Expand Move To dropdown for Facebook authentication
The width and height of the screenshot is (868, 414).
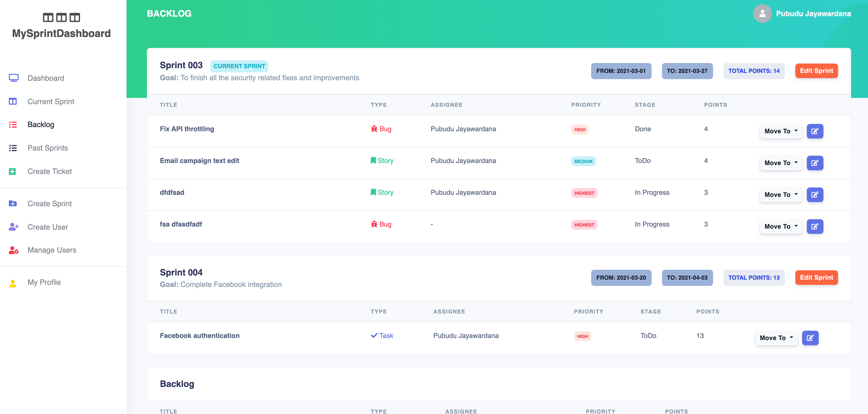pos(776,337)
